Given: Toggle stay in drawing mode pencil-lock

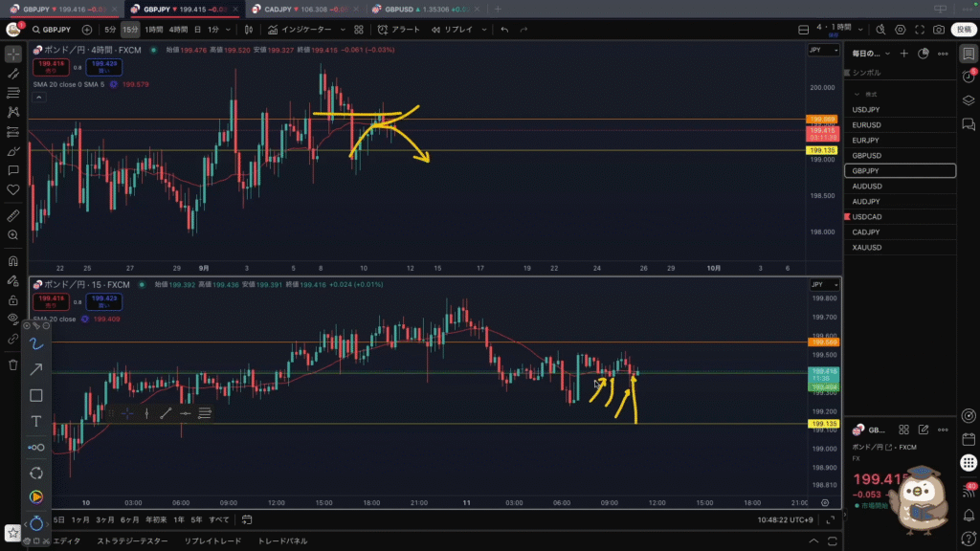Looking at the screenshot, I should [x=13, y=281].
